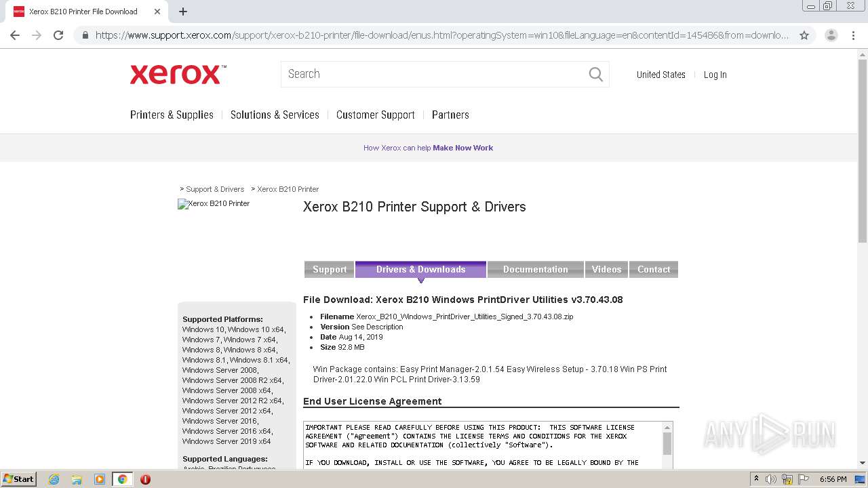Click the volume tray icon
Screen dimensions: 868x488
click(x=771, y=479)
